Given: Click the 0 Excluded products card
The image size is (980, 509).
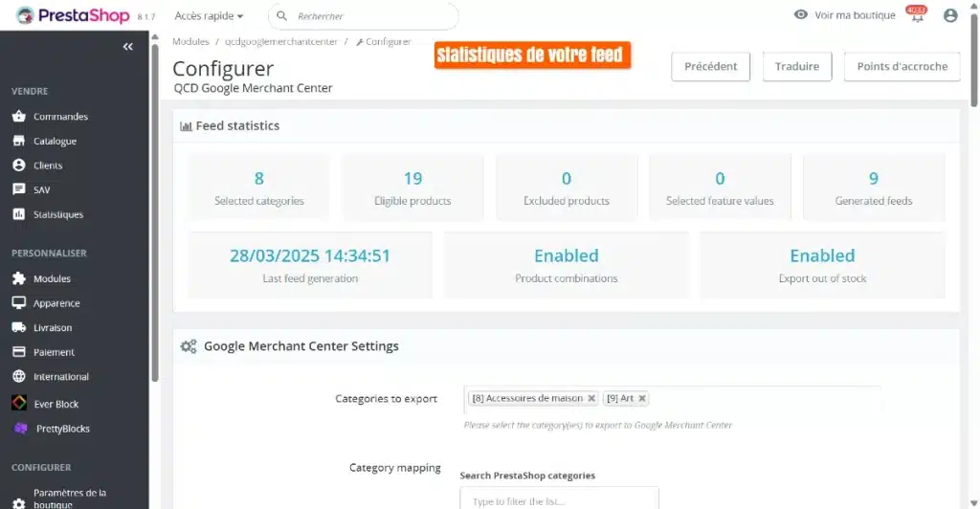Looking at the screenshot, I should (567, 188).
